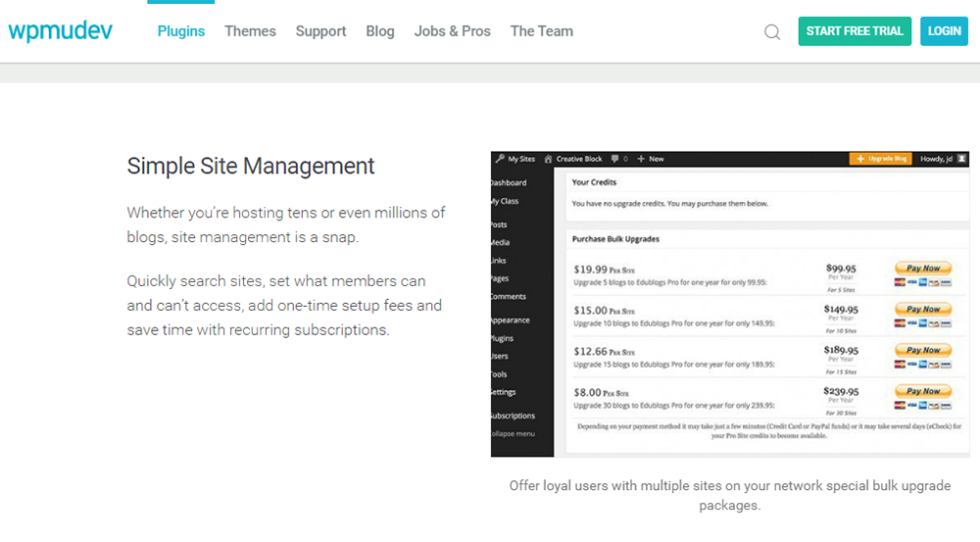This screenshot has width=980, height=542.
Task: Go to the Themes nav item
Action: point(250,31)
